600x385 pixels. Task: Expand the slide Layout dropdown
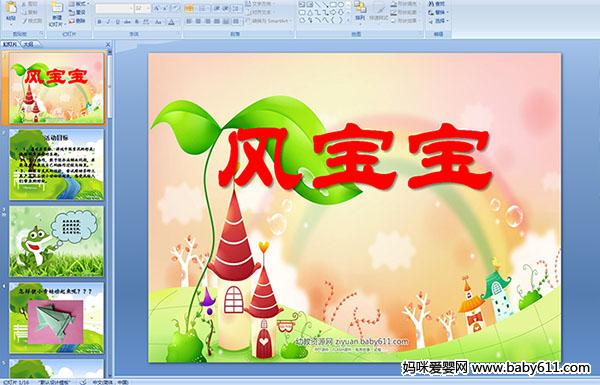pyautogui.click(x=78, y=4)
